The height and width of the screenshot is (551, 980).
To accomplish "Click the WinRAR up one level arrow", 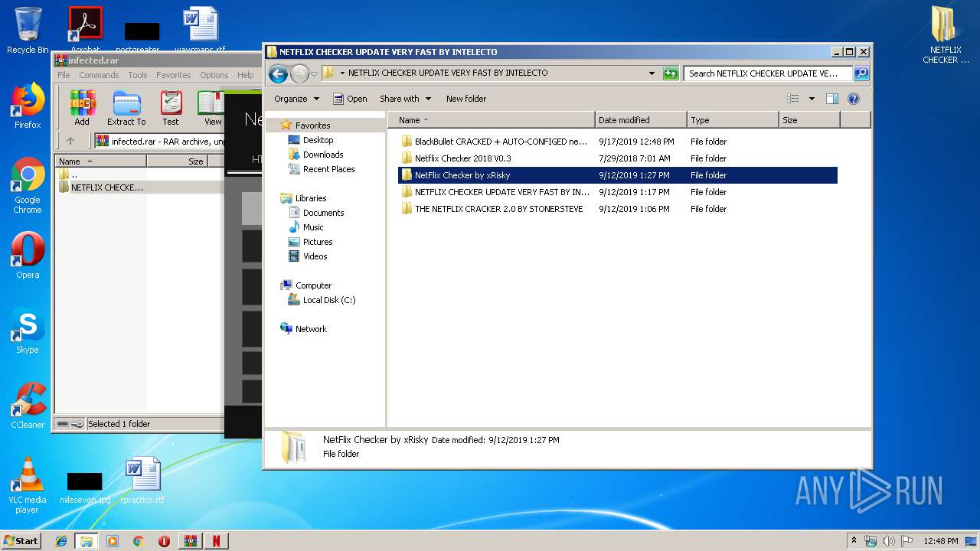I will click(70, 141).
